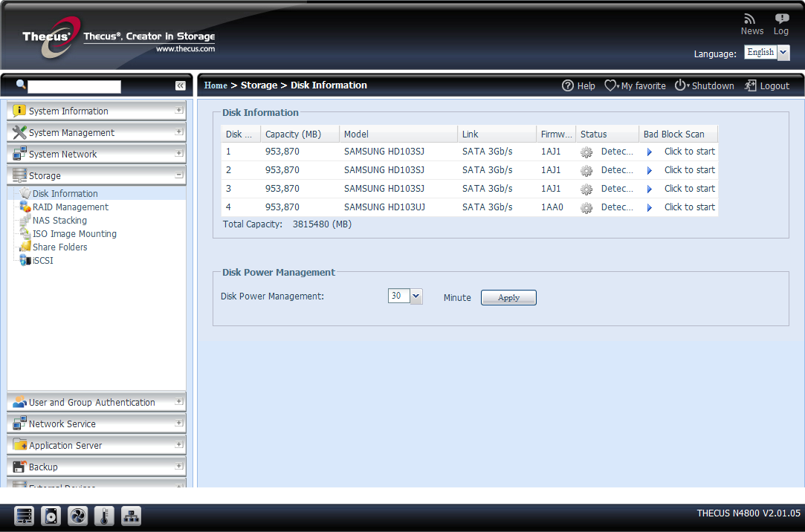805x532 pixels.
Task: Click the Total Capacity 3815480 (MB) value
Action: 322,224
